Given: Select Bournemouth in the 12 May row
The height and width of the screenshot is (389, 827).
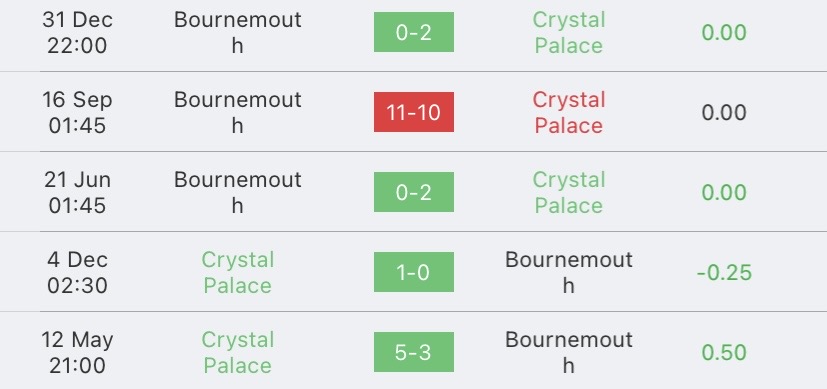Looking at the screenshot, I should click(x=569, y=353).
